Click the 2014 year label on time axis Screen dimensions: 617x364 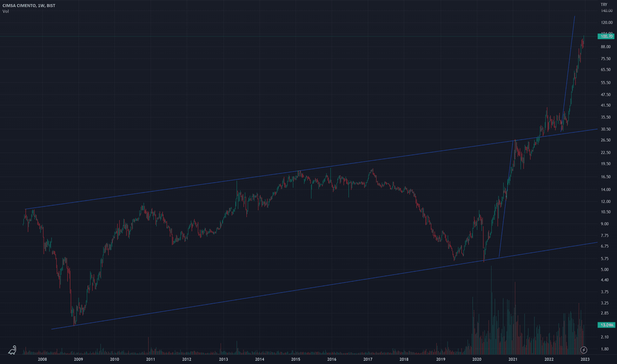pyautogui.click(x=260, y=359)
